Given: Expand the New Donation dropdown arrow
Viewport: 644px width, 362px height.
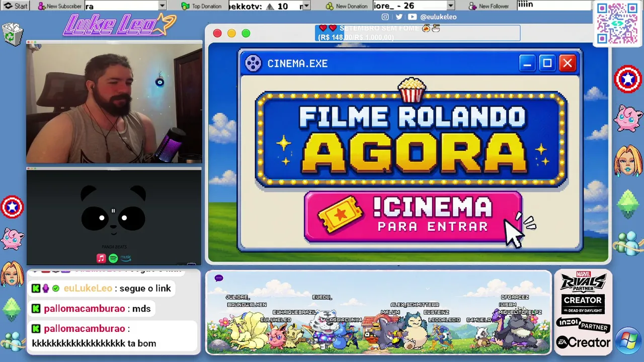Looking at the screenshot, I should click(450, 6).
